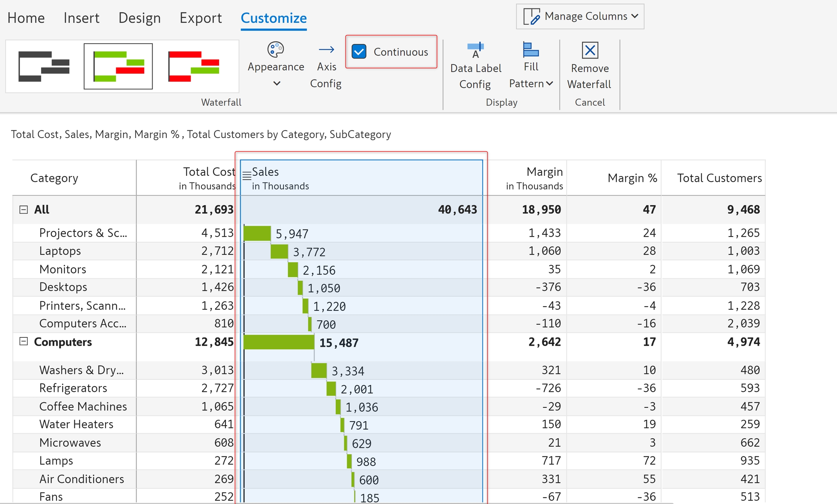Select the red-positive waterfall color scheme
The width and height of the screenshot is (837, 504).
194,66
